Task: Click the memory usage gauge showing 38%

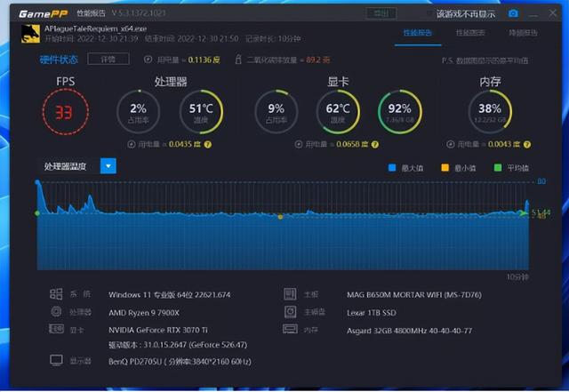Action: point(490,112)
